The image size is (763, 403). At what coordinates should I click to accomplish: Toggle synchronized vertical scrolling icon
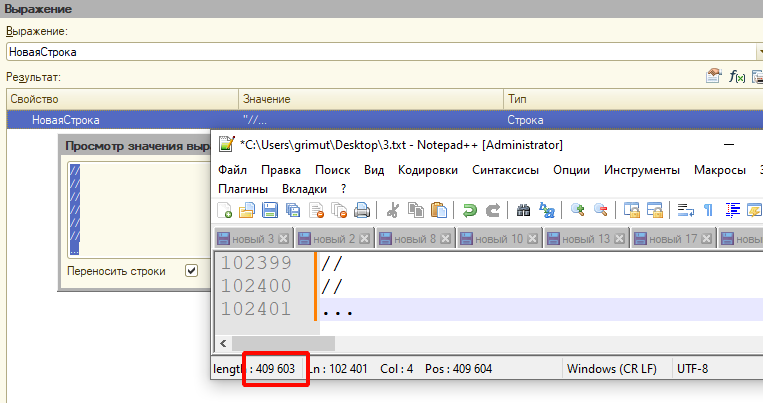tap(632, 210)
